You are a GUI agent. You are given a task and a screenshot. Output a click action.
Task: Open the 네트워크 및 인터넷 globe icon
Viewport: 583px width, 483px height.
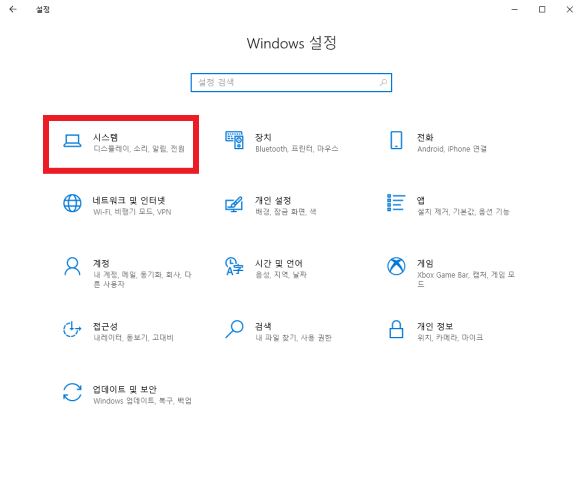point(72,203)
